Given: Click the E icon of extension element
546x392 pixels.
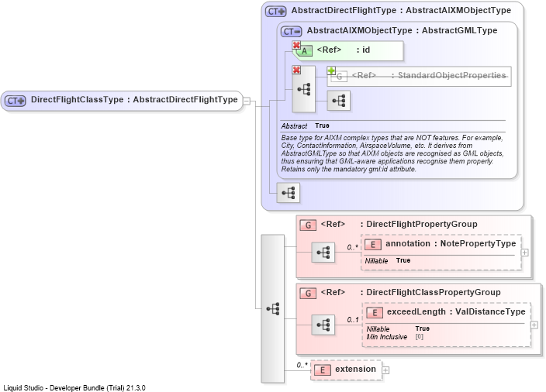Looking at the screenshot, I should [323, 370].
